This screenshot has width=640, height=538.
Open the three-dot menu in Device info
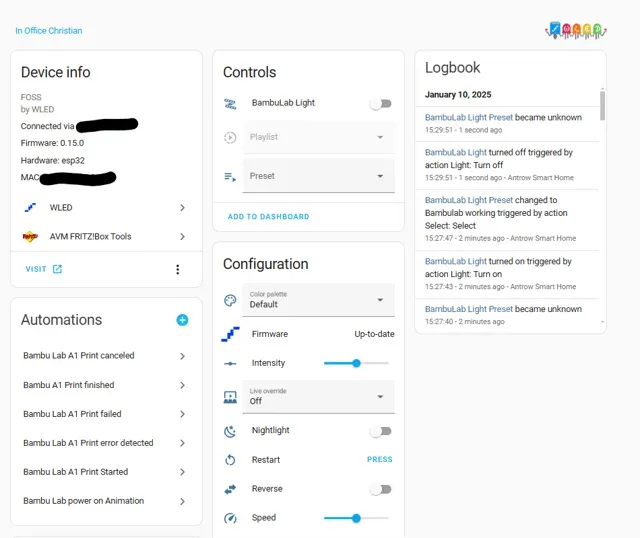point(178,269)
